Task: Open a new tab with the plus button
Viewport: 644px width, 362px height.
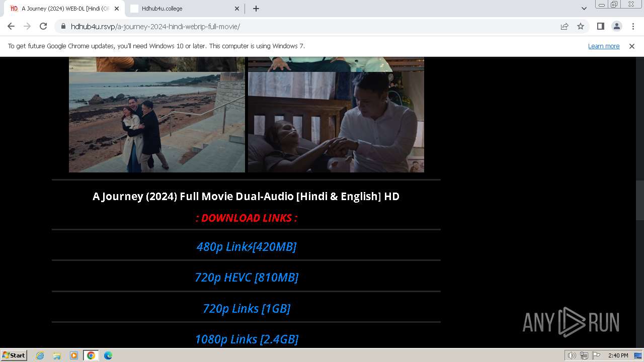Action: coord(256,9)
